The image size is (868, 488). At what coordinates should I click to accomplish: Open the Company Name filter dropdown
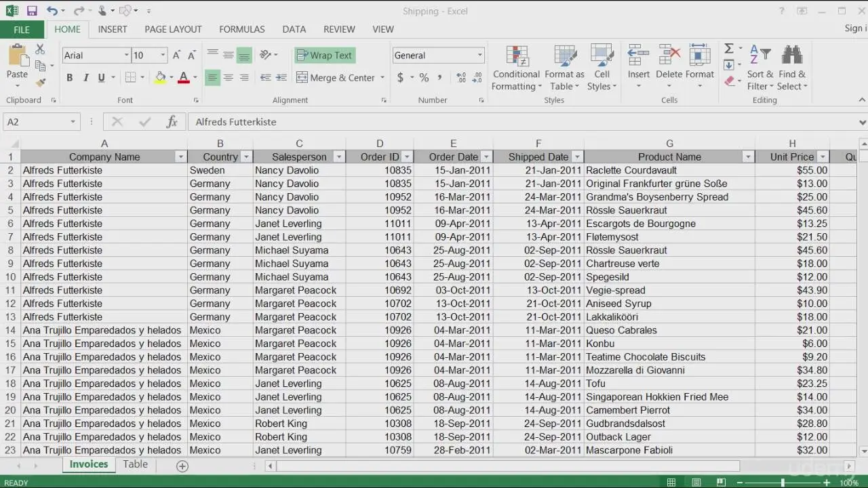[x=180, y=157]
